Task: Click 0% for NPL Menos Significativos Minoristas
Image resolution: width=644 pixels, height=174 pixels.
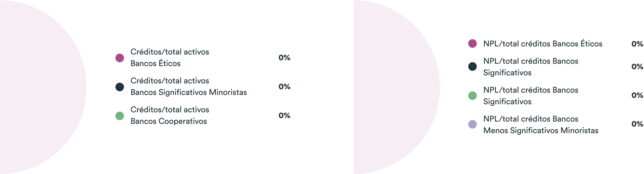Action: pyautogui.click(x=637, y=124)
